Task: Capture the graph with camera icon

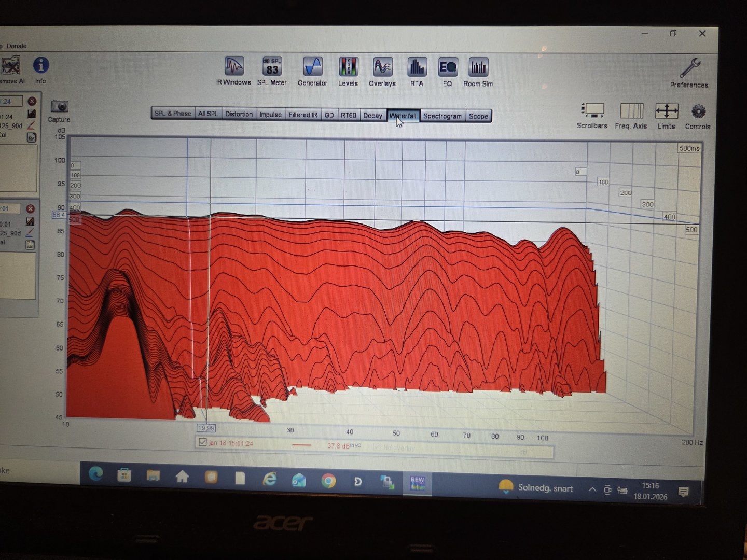Action: (59, 110)
